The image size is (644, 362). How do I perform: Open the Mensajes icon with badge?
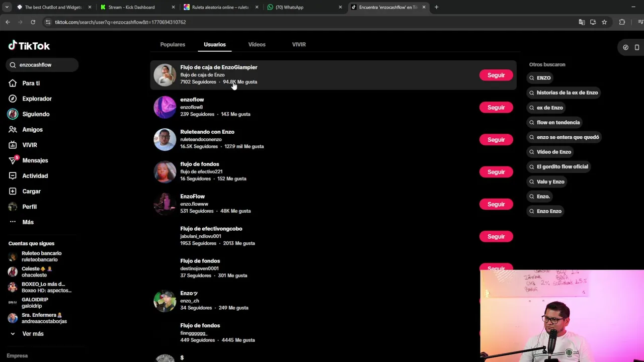click(x=13, y=160)
